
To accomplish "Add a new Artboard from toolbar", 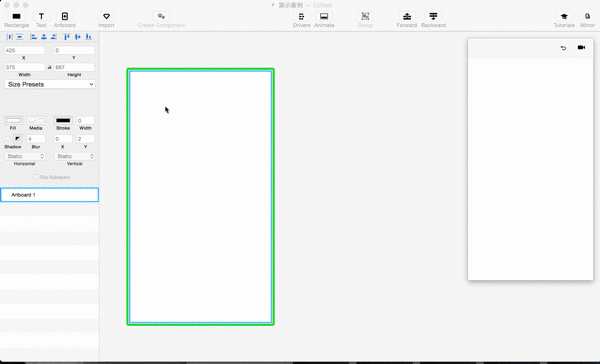I will click(65, 16).
